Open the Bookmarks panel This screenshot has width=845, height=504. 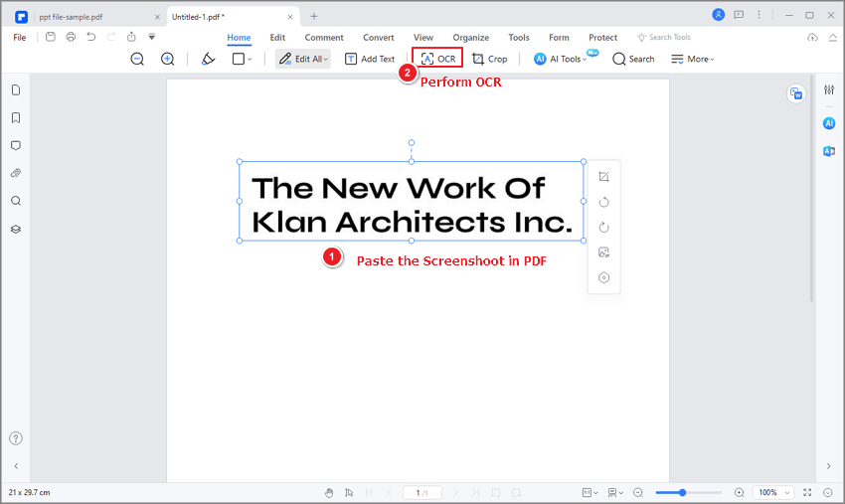click(16, 117)
